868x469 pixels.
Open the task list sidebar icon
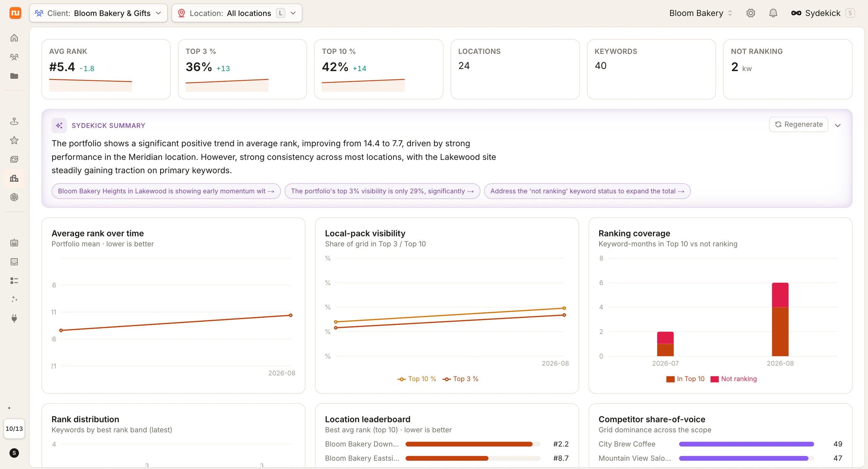14,280
